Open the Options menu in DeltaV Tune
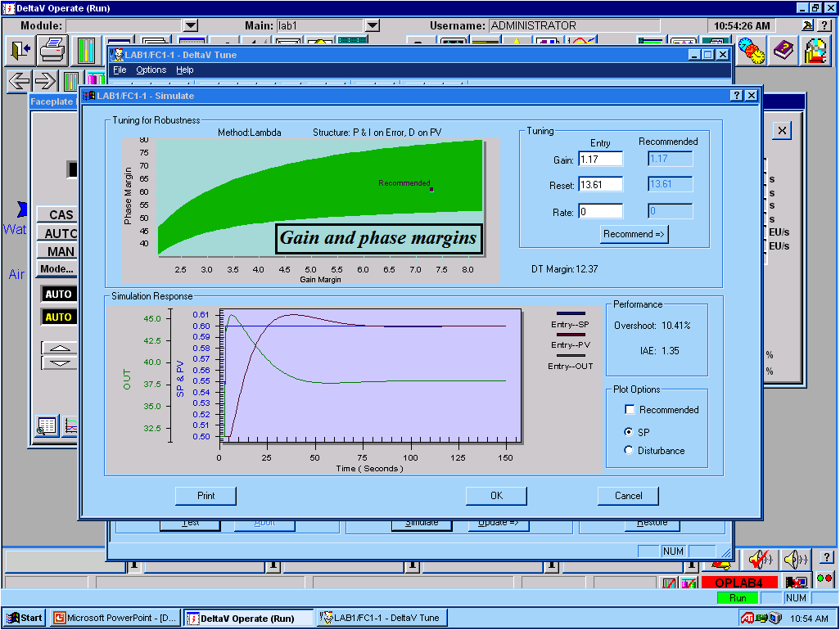This screenshot has height=630, width=840. click(151, 70)
